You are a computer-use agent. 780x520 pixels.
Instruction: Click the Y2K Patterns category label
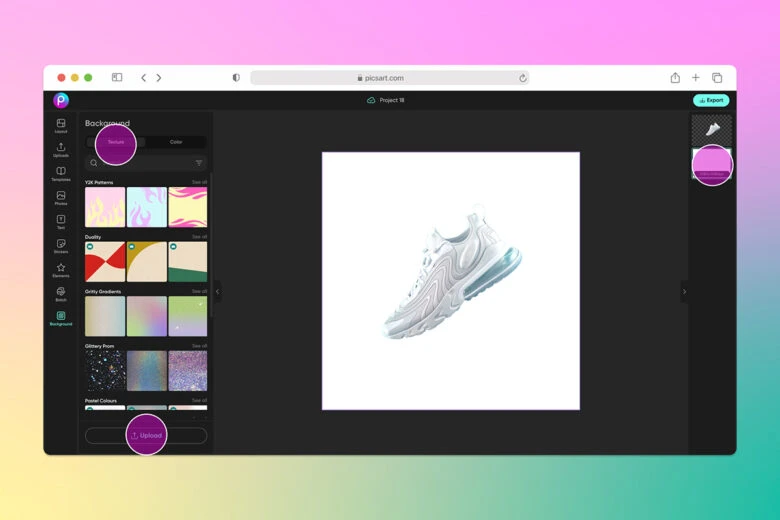pos(99,182)
